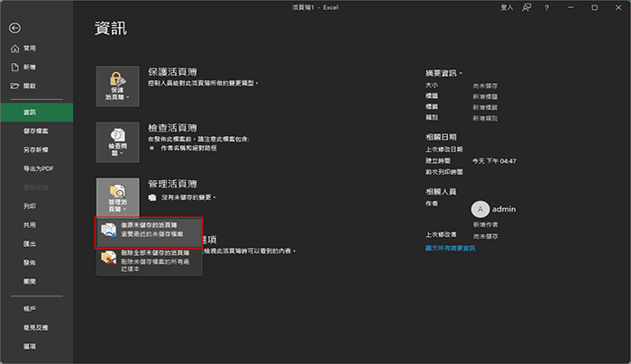Viewport: 631px width, 364px height.
Task: Click the document icon beside 沒有未儲存的變更
Action: (x=152, y=197)
